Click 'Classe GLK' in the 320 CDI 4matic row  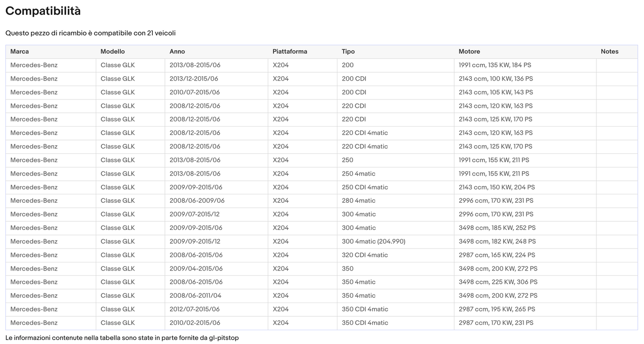[118, 255]
